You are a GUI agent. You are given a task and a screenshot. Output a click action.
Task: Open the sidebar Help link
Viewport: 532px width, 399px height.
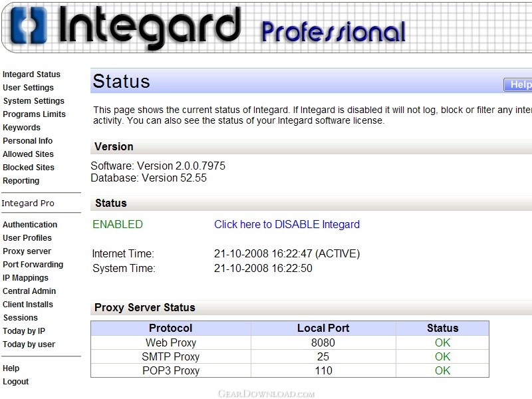[x=11, y=368]
